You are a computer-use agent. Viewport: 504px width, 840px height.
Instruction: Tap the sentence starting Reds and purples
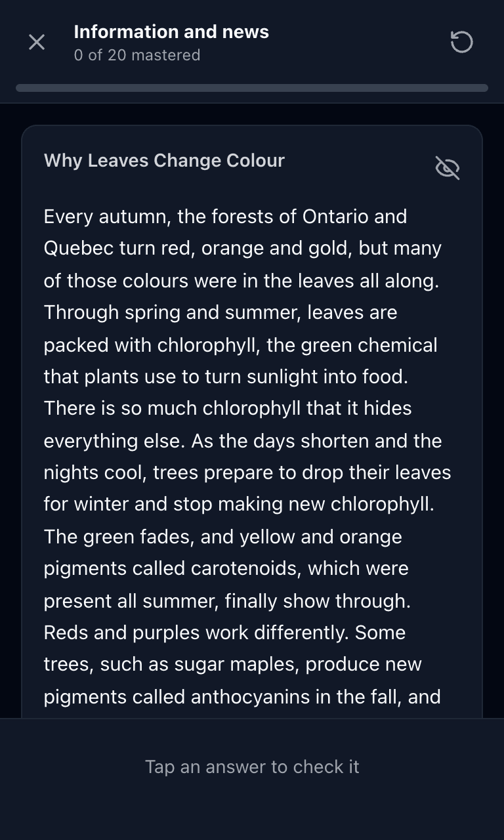pyautogui.click(x=224, y=633)
